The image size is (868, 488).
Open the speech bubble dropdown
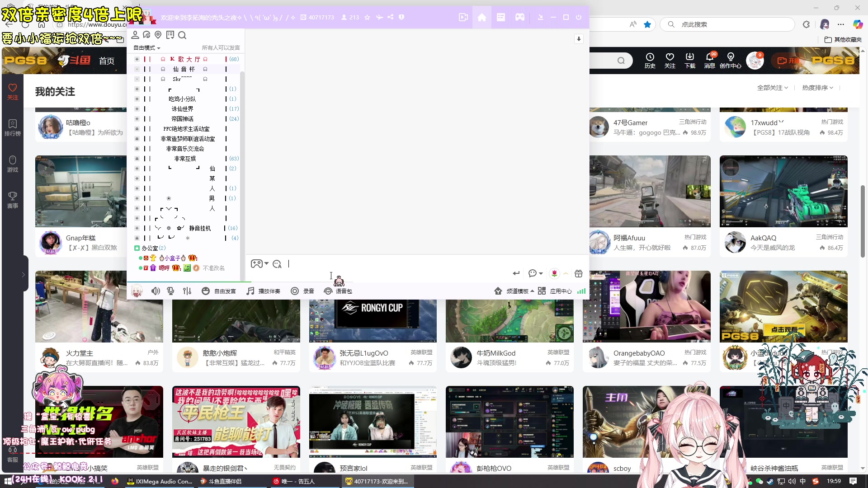(536, 273)
